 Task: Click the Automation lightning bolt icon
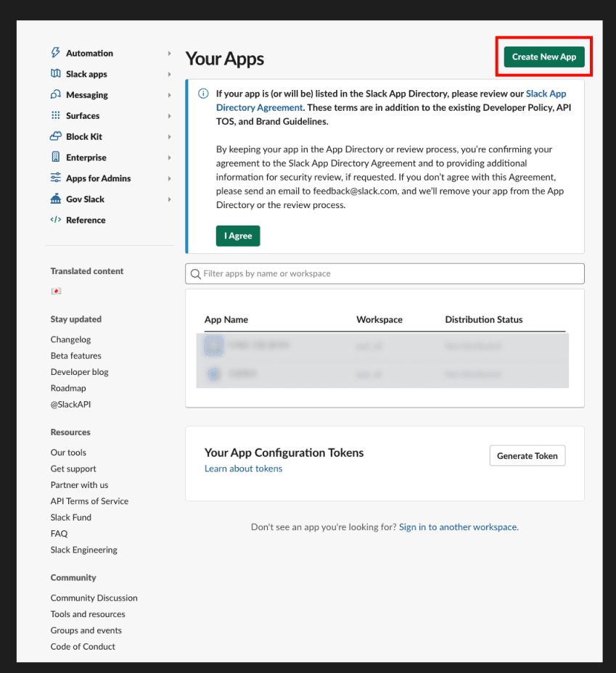(x=56, y=53)
